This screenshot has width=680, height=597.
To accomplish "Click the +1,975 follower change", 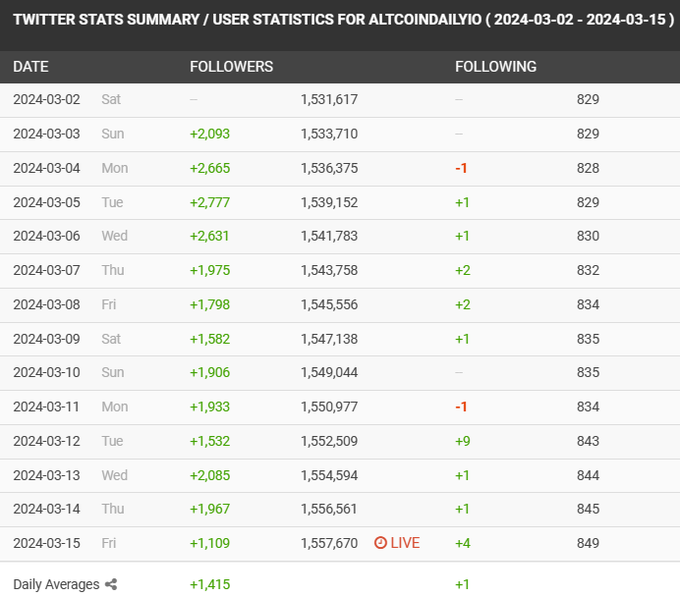I will pos(210,270).
